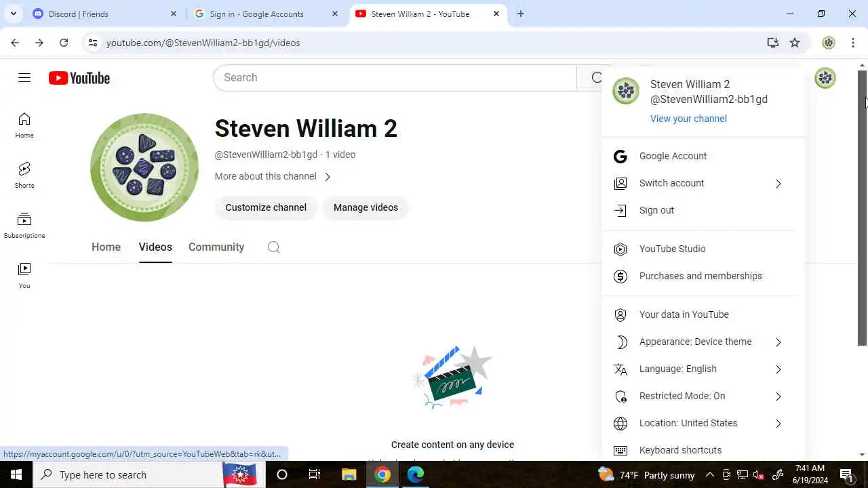Expand the Language: English option

tap(703, 369)
